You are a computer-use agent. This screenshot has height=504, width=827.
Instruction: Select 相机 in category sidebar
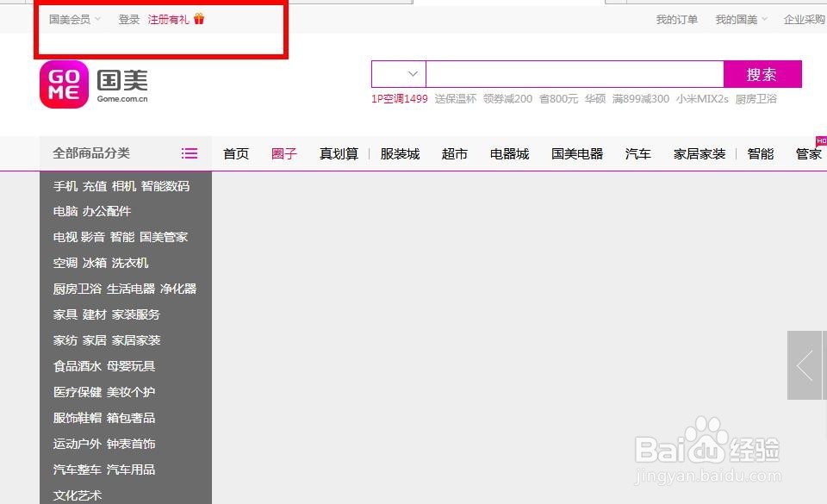(x=124, y=186)
